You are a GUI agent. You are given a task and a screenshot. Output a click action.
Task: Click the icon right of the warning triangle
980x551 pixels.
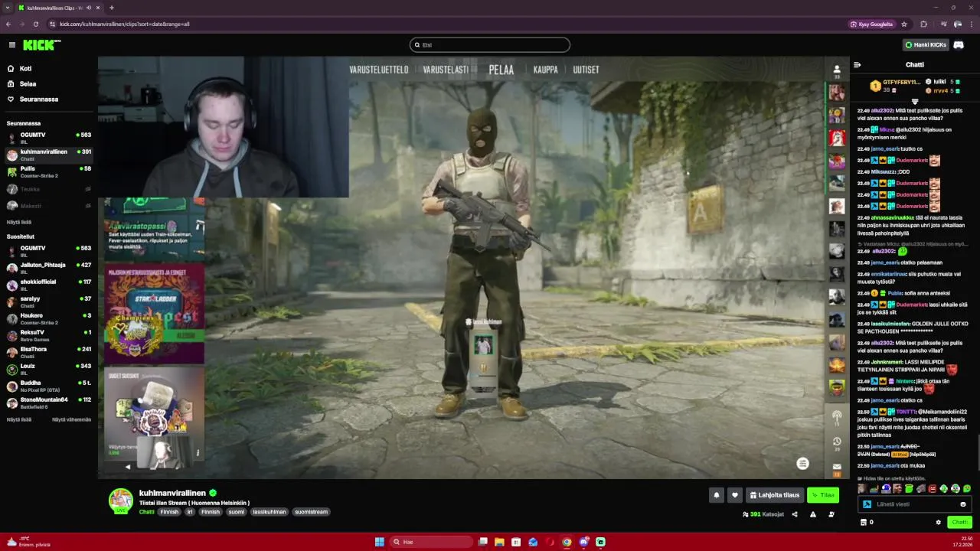click(x=831, y=514)
